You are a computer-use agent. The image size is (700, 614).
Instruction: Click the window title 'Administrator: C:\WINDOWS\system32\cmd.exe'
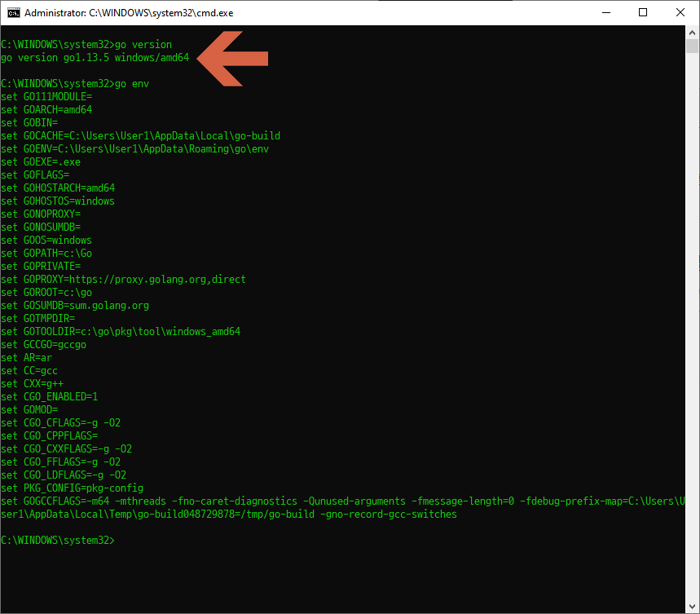[129, 13]
